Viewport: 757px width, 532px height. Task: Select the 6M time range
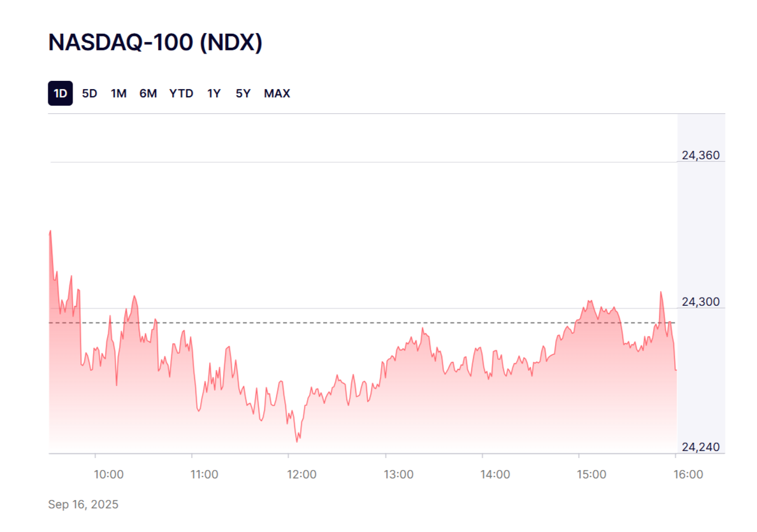tap(148, 94)
